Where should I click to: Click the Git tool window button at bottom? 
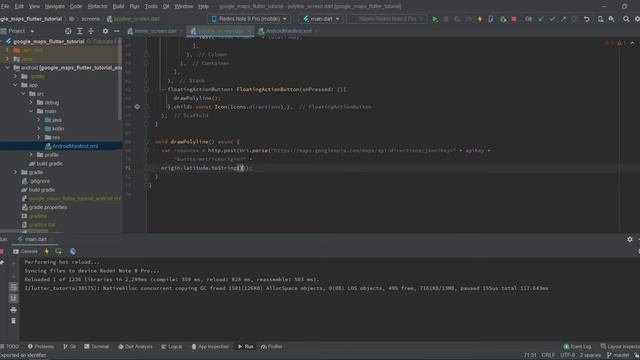(x=70, y=347)
